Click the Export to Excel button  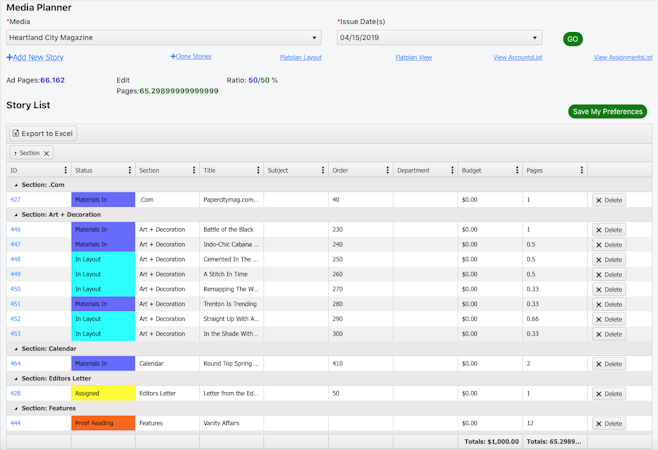coord(42,133)
